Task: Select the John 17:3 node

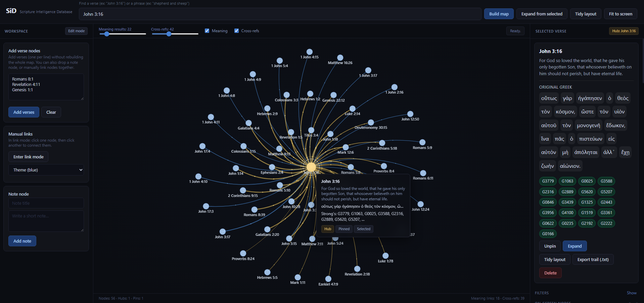Action: pos(206,206)
